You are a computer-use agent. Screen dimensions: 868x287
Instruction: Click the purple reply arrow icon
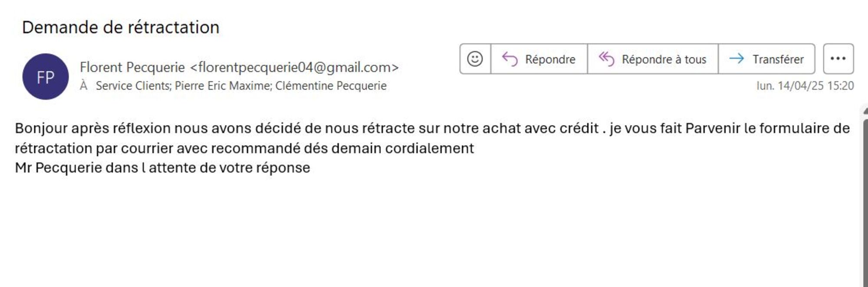(510, 59)
